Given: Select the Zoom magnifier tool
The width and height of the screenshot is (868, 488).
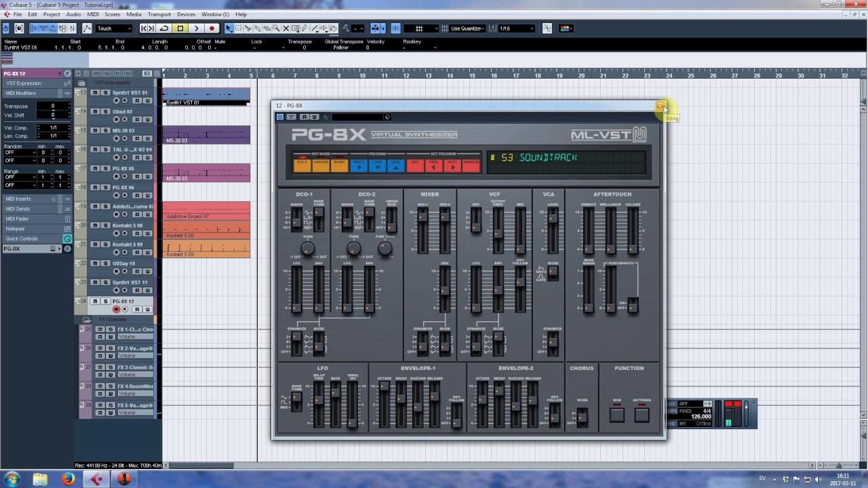Looking at the screenshot, I should pos(276,28).
